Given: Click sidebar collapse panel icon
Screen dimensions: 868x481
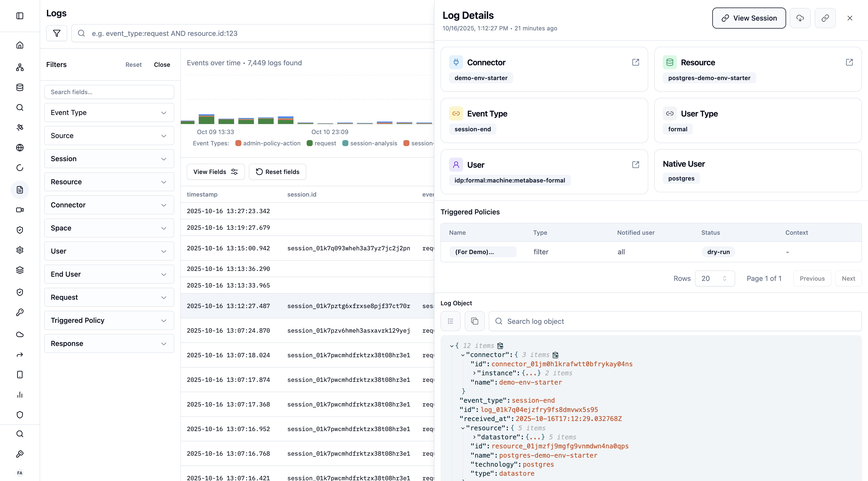Looking at the screenshot, I should (20, 16).
